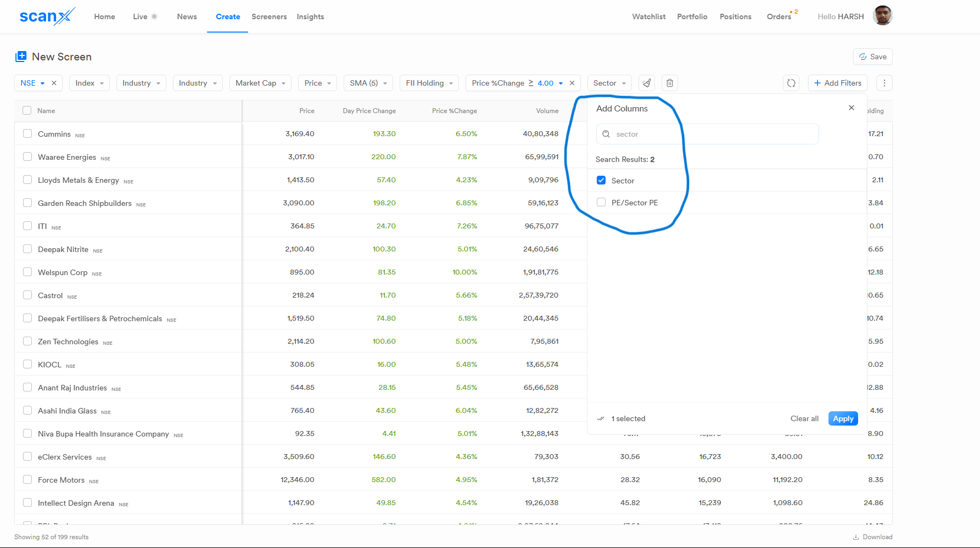Image resolution: width=980 pixels, height=548 pixels.
Task: Open the Orders page
Action: pos(779,16)
